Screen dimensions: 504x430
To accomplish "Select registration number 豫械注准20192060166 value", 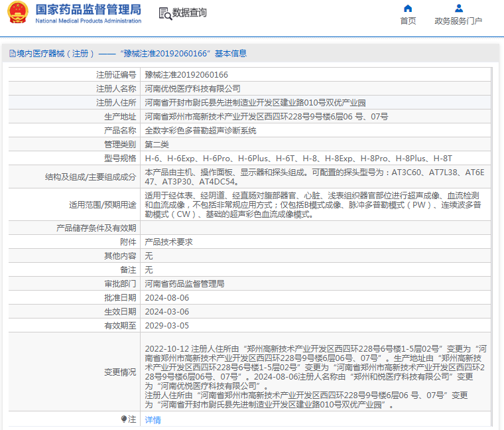I will 186,74.
